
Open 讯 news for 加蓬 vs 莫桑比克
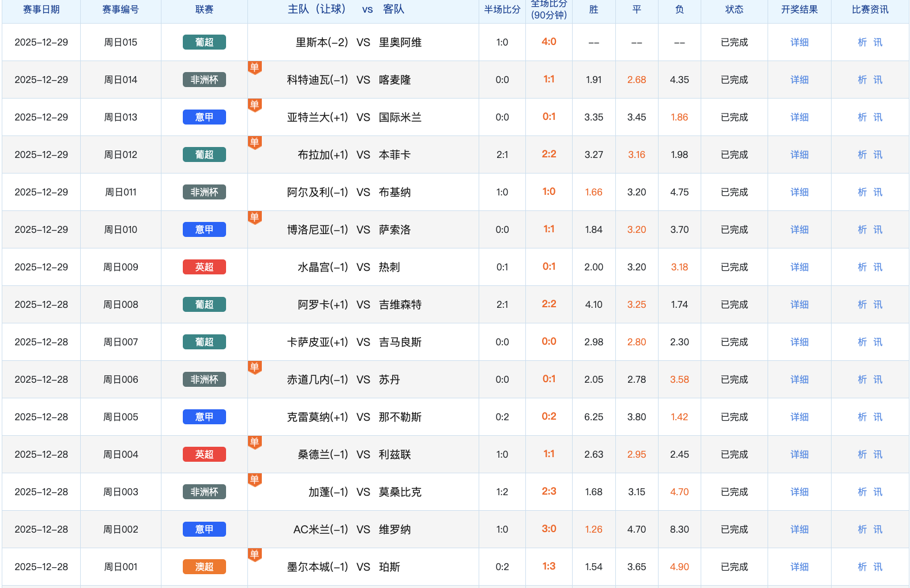[878, 492]
